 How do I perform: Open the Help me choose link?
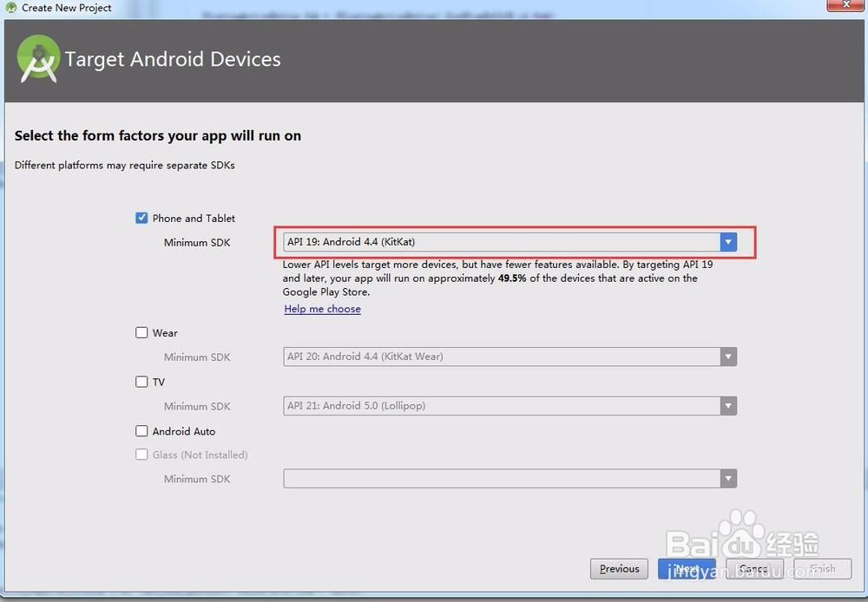point(322,309)
